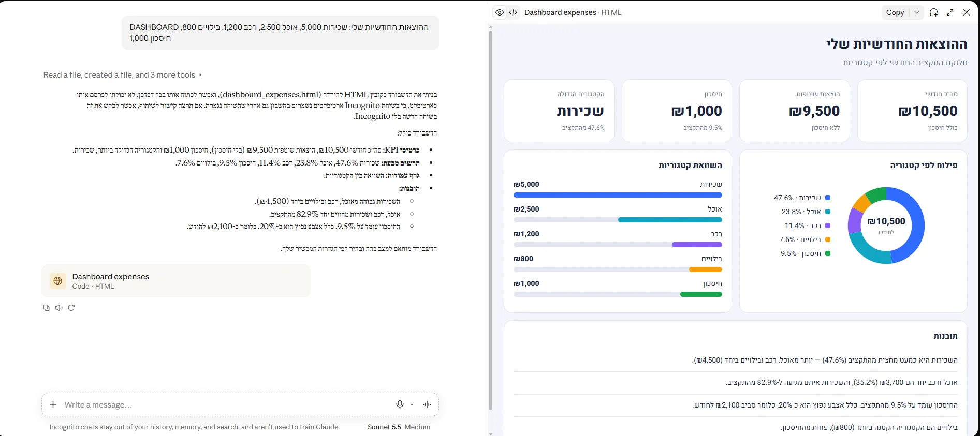The height and width of the screenshot is (436, 980).
Task: Click the green חיסכון legend swatch
Action: 828,253
